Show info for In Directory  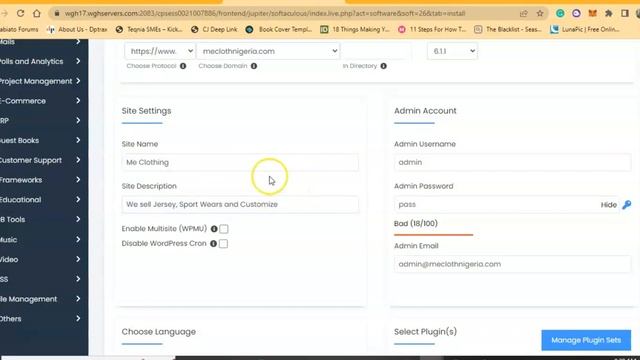coord(383,66)
